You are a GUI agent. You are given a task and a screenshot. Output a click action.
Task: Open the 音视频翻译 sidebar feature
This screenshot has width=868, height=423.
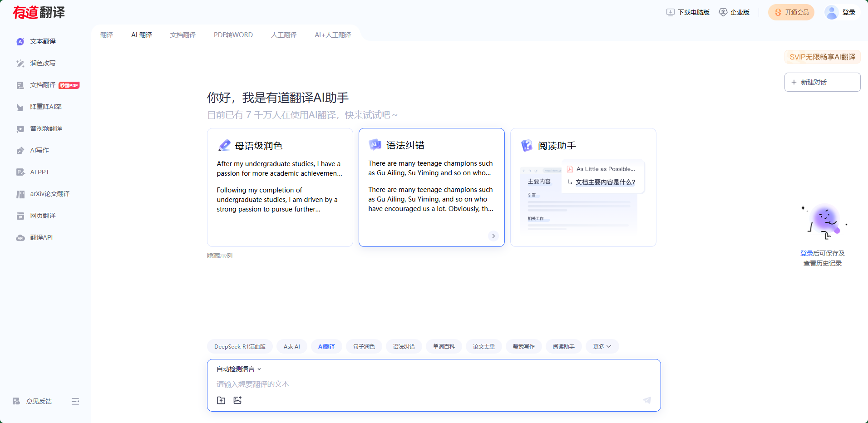(45, 128)
